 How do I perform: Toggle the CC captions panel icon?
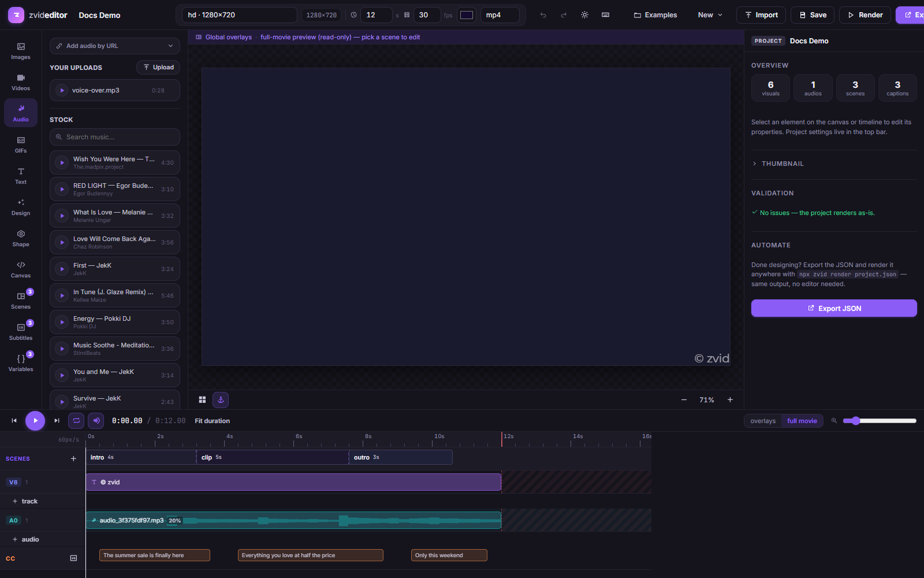73,558
